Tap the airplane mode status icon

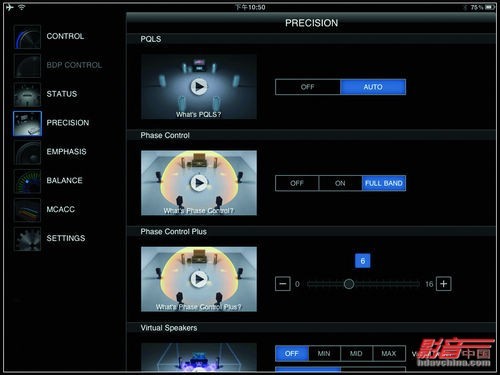coord(10,7)
